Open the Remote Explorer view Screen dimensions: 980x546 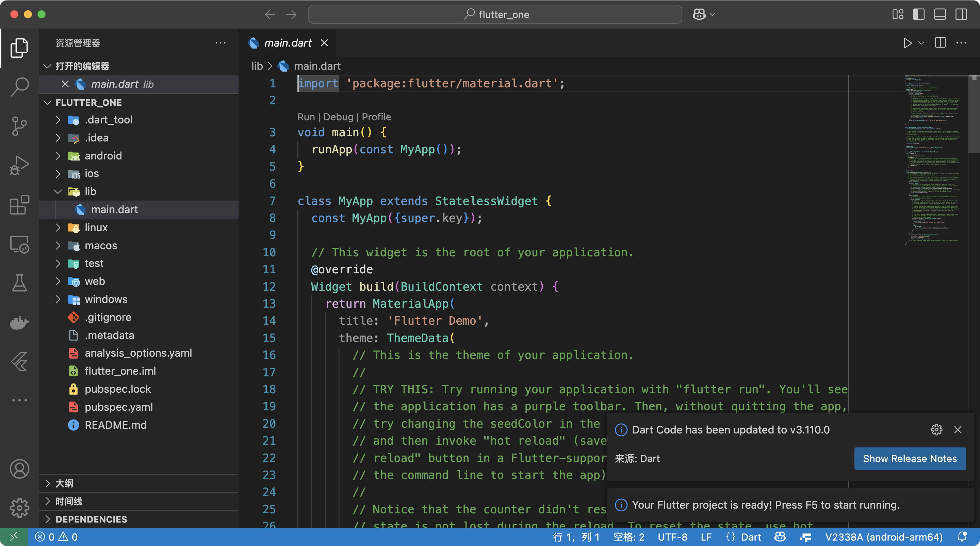tap(20, 244)
